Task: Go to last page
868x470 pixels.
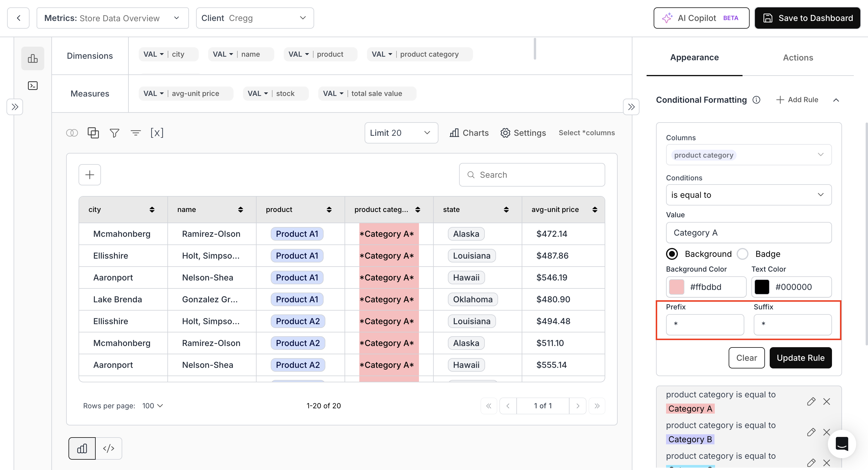Action: point(597,406)
